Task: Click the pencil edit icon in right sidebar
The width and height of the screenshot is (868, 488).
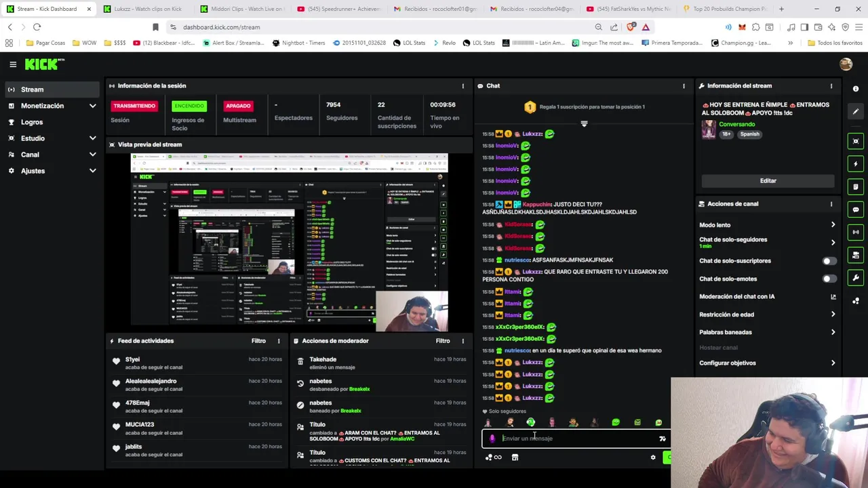Action: point(856,112)
